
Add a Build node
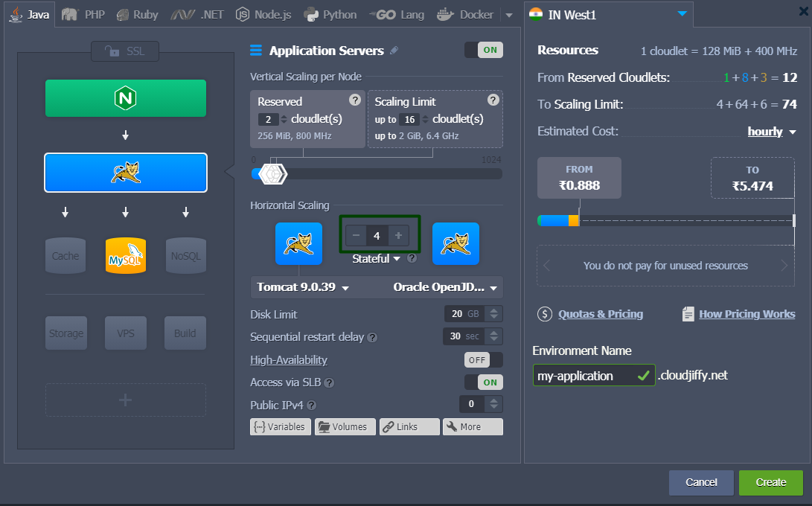[185, 333]
